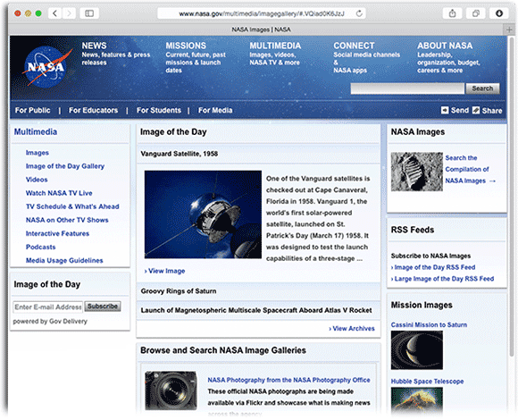This screenshot has height=420, width=518.
Task: Go back with Safari's back arrow
Action: (x=54, y=13)
